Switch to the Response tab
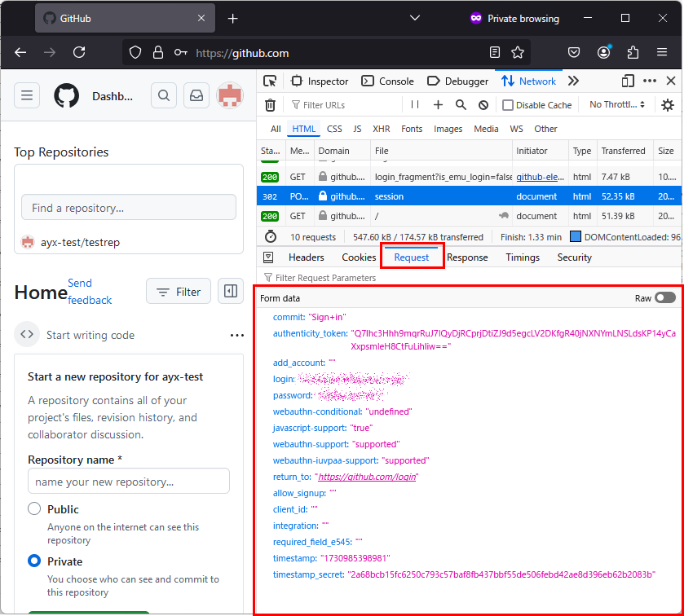 coord(467,257)
